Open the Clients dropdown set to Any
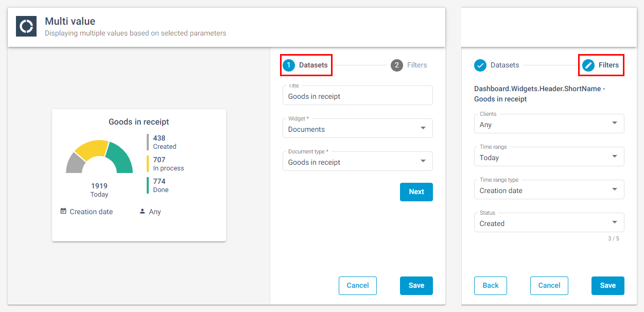This screenshot has height=312, width=644. pos(549,124)
